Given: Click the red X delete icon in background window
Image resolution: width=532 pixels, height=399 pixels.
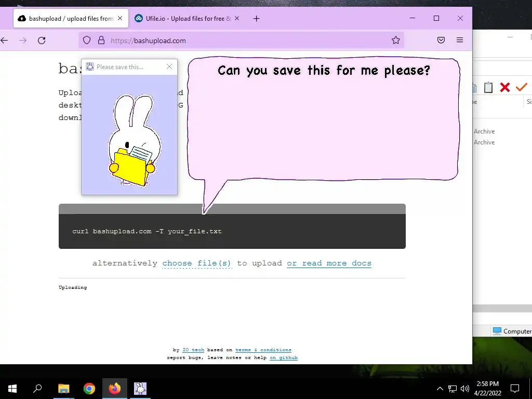Looking at the screenshot, I should (x=505, y=87).
